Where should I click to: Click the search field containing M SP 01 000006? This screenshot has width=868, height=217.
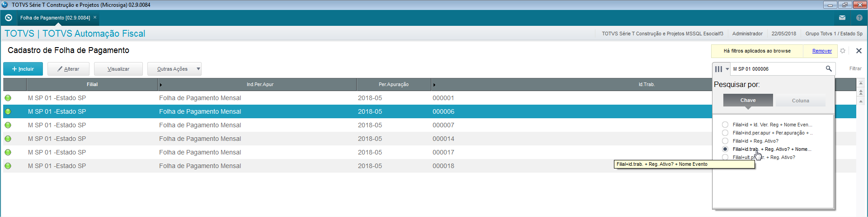tap(777, 69)
